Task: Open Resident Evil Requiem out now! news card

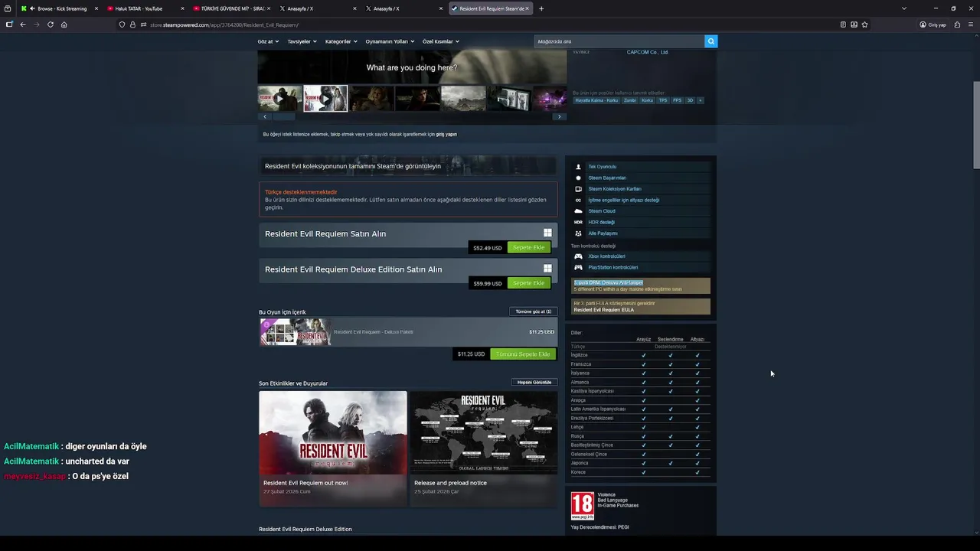Action: click(333, 448)
